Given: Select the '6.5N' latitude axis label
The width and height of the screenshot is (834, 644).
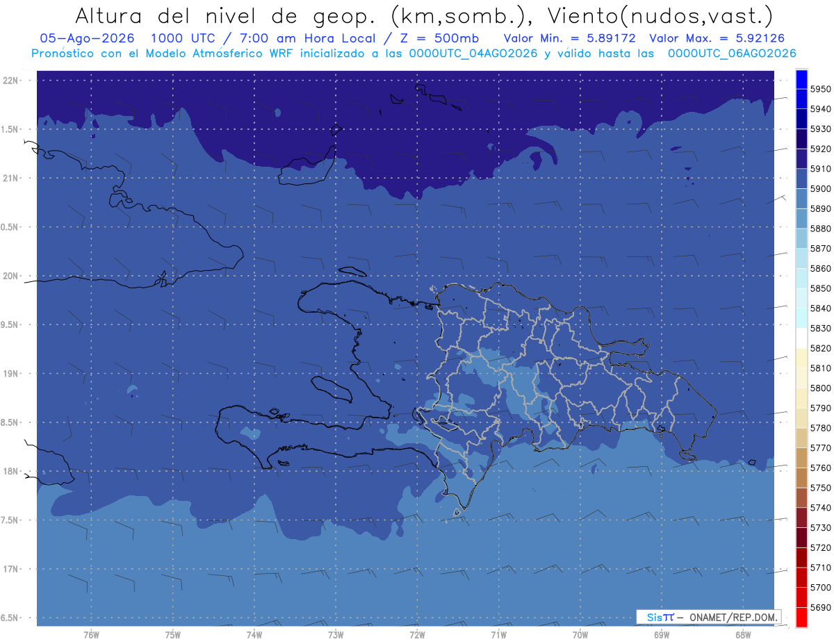Looking at the screenshot, I should (10, 618).
